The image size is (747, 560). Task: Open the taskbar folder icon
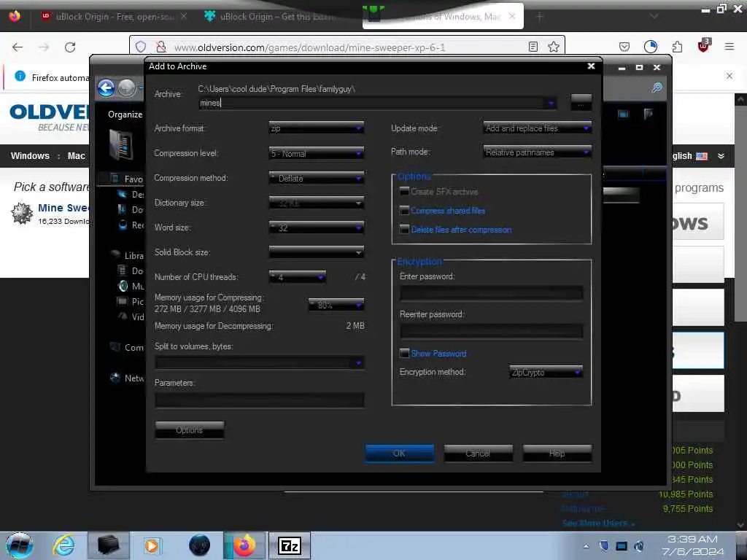click(108, 545)
